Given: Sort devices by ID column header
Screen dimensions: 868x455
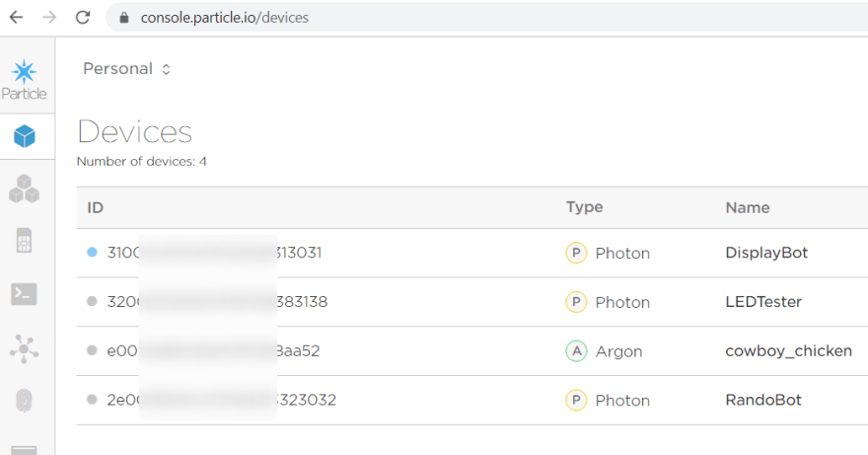Looking at the screenshot, I should 96,208.
